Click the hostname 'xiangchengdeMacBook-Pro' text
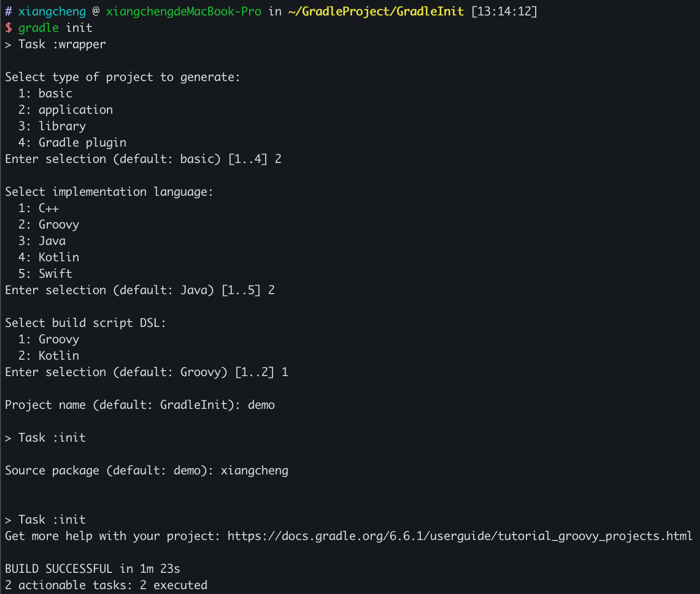Viewport: 700px width, 594px height. 183,11
